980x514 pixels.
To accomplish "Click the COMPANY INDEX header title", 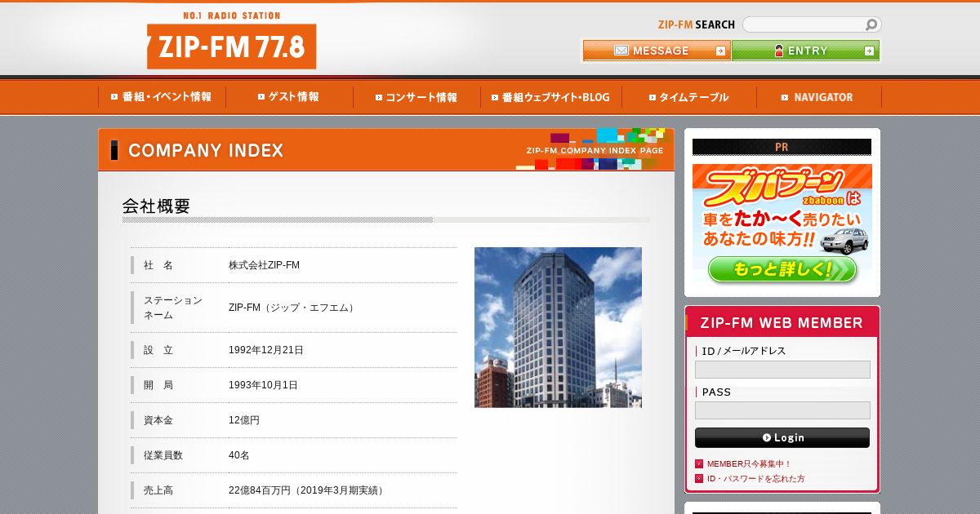I will point(206,151).
